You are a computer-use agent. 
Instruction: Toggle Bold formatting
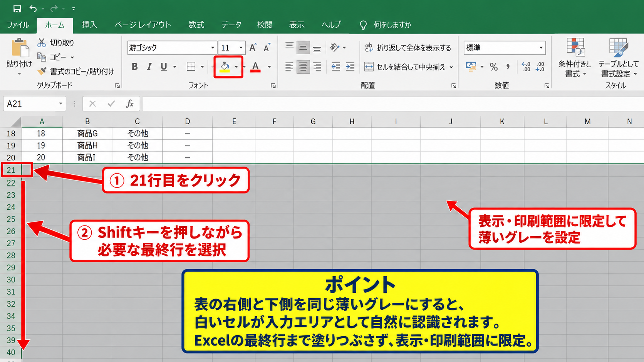[134, 67]
